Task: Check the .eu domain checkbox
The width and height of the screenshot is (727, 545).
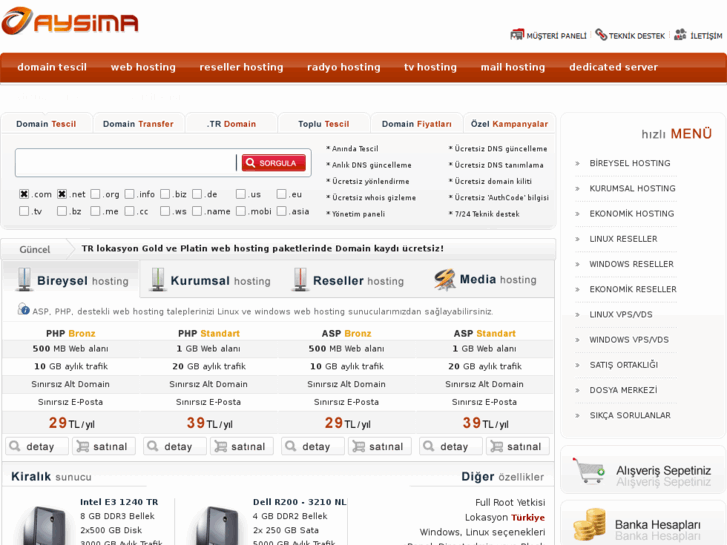Action: [x=281, y=194]
